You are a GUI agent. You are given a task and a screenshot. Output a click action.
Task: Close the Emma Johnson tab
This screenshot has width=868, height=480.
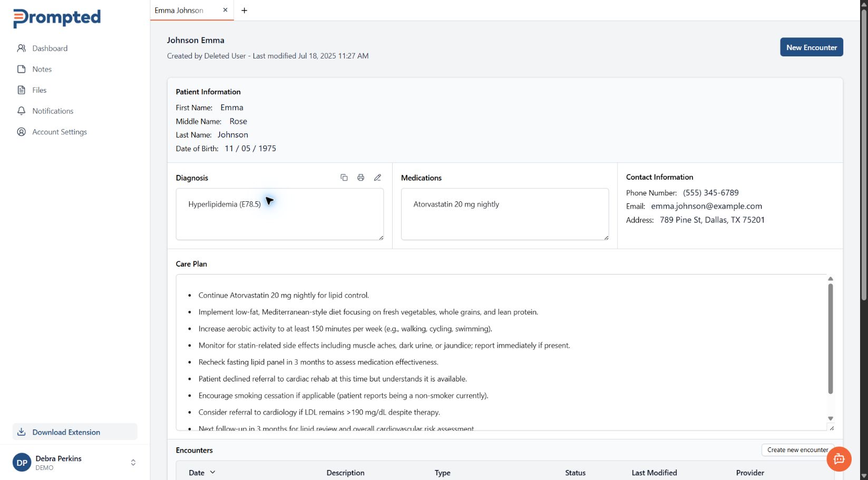tap(225, 10)
